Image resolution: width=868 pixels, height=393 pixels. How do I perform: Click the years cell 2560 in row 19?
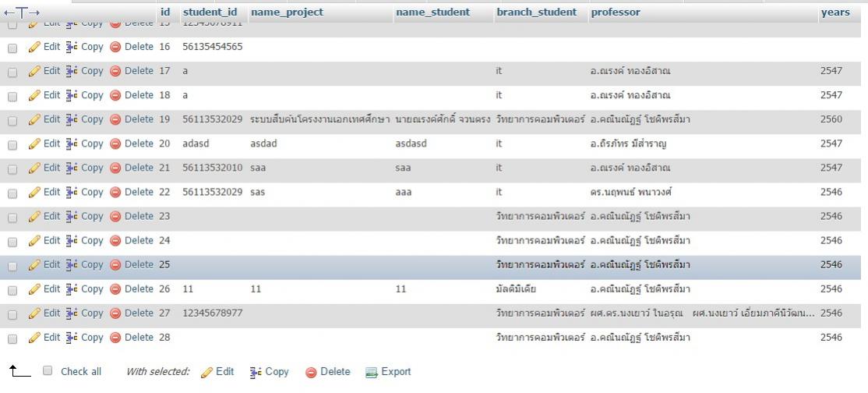click(x=831, y=120)
